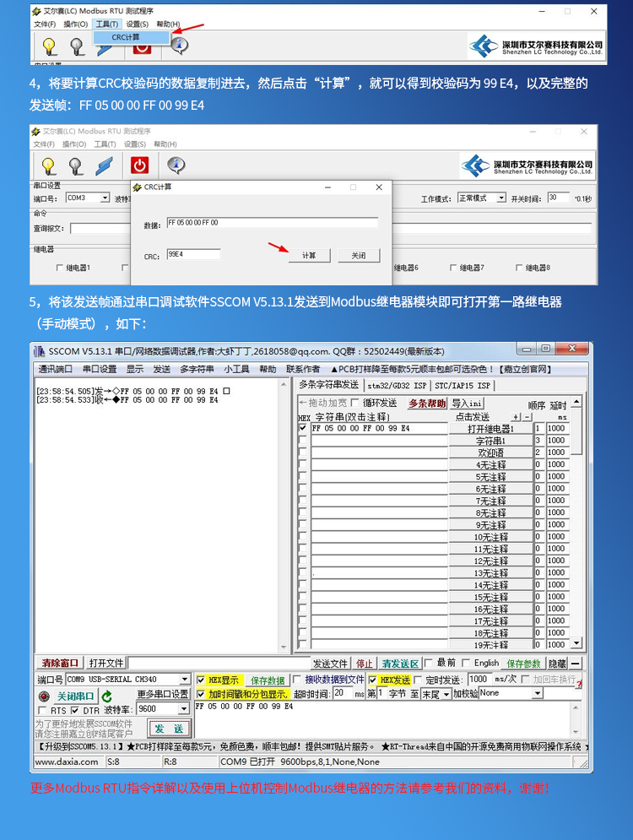Screen dimensions: 633x840
Task: Click the gray light bulb icon above the 串口设置 COM3 row
Action: point(77,165)
